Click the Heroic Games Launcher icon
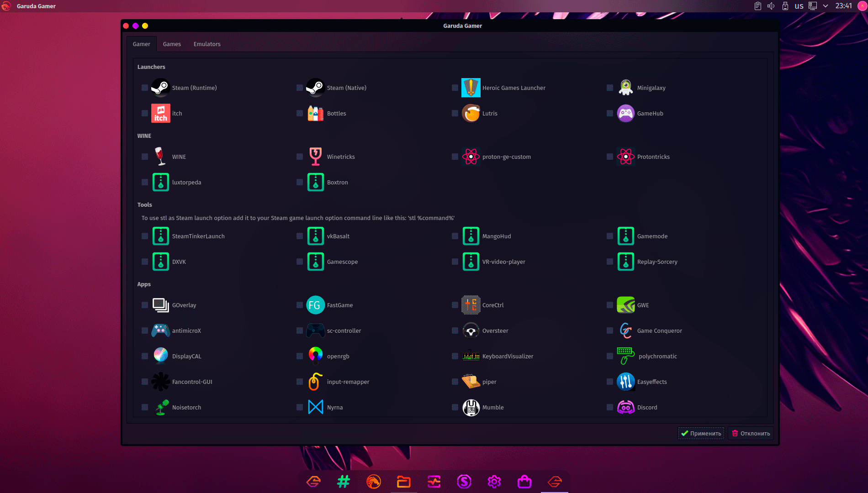Image resolution: width=868 pixels, height=493 pixels. tap(471, 88)
